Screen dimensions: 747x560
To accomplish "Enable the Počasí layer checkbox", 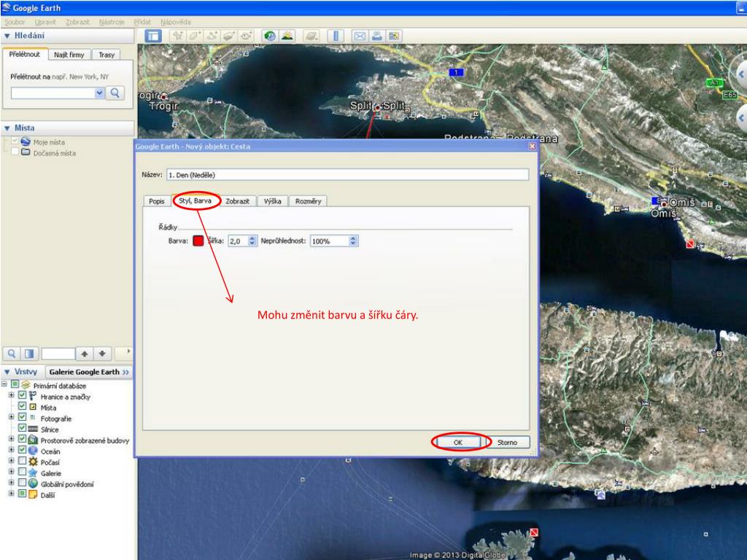I will 22,461.
